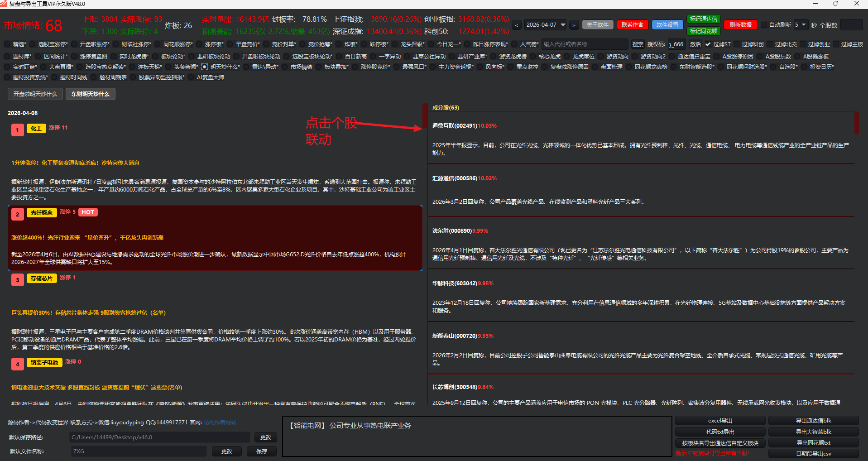The width and height of the screenshot is (868, 461).
Task: Select the yellow 钠离子电池 tag
Action: point(44,362)
